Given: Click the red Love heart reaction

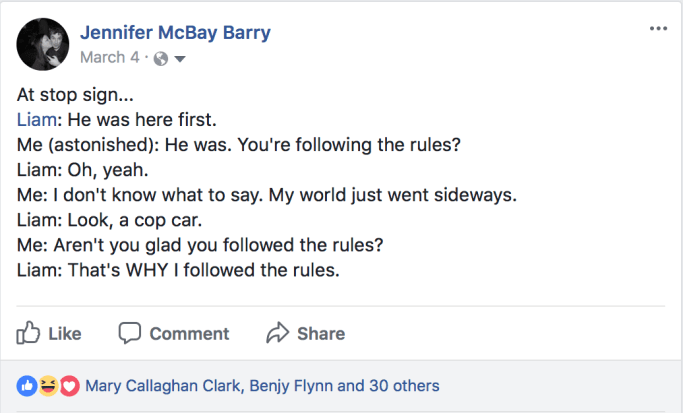Looking at the screenshot, I should point(69,385).
